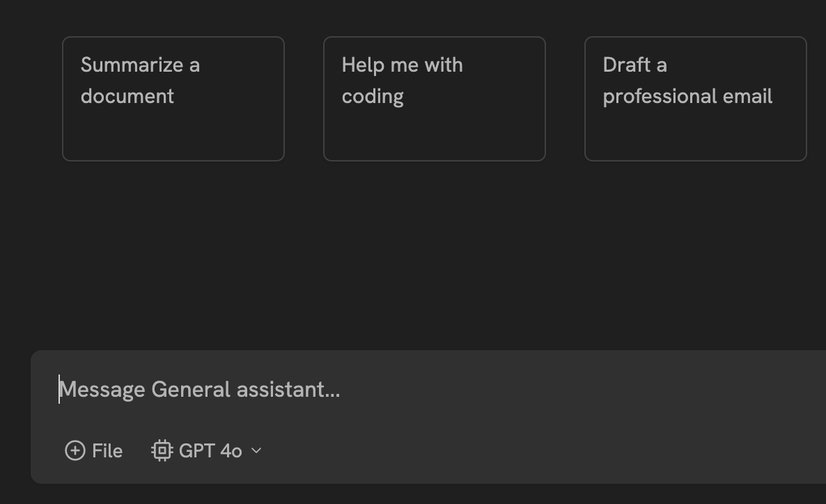Open the GPT 4o model selector

tap(207, 450)
